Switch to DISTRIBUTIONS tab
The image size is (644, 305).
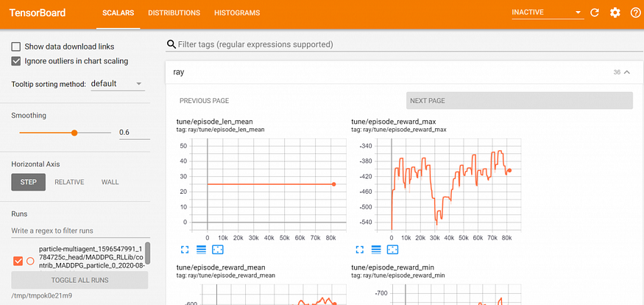pos(174,13)
